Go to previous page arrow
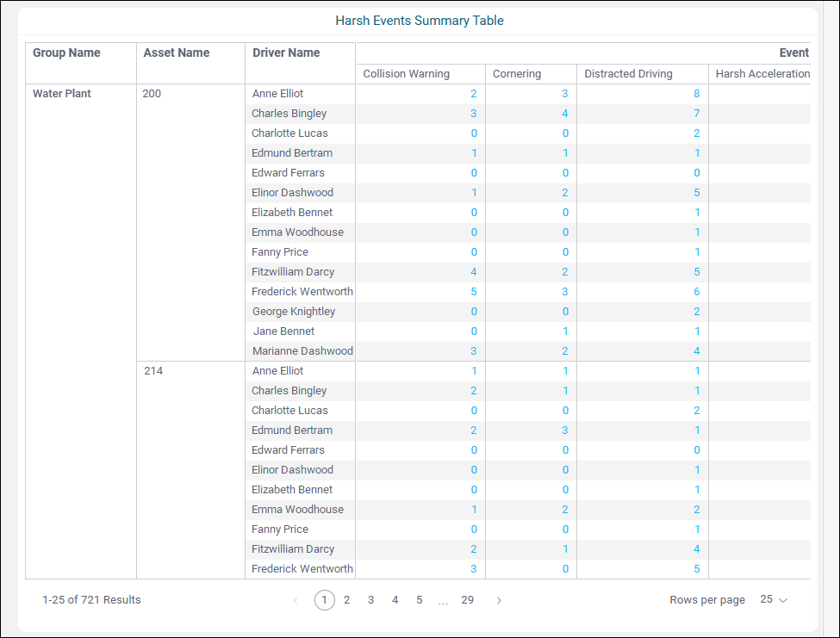This screenshot has height=638, width=840. point(296,600)
